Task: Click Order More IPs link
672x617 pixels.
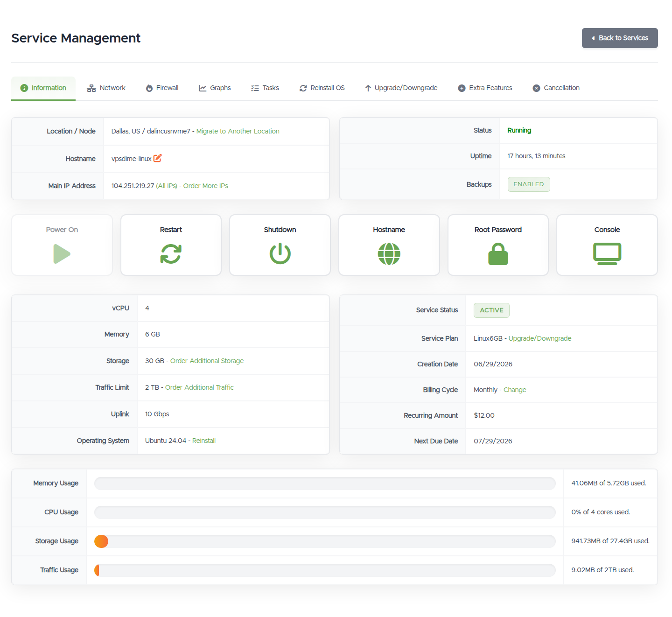Action: 205,186
